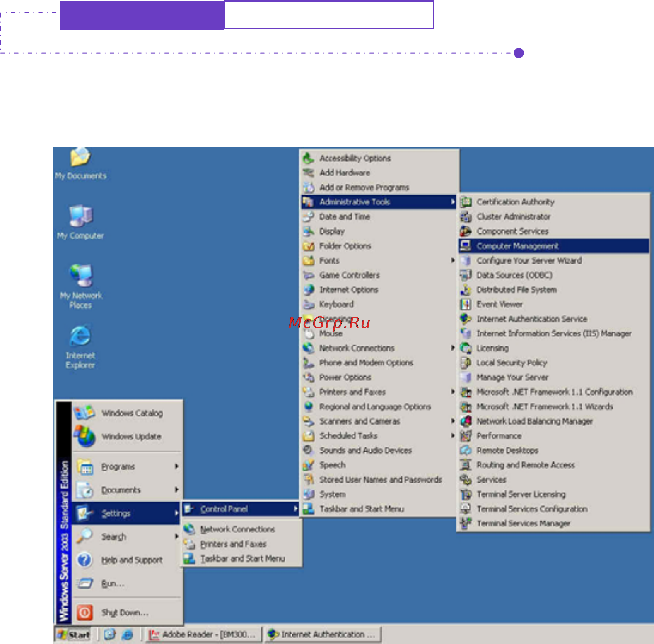Select Date and Time entry

click(379, 216)
